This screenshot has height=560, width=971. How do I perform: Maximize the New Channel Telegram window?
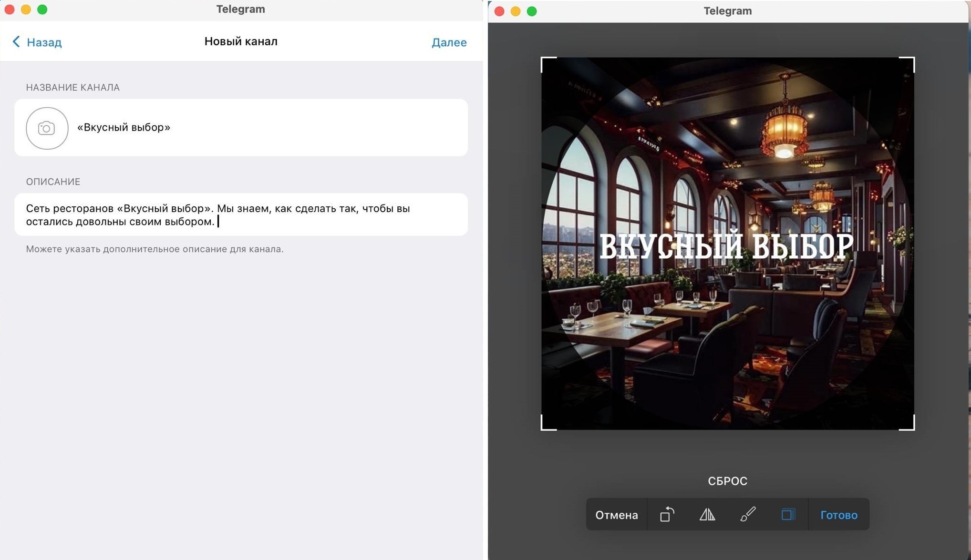pyautogui.click(x=42, y=10)
